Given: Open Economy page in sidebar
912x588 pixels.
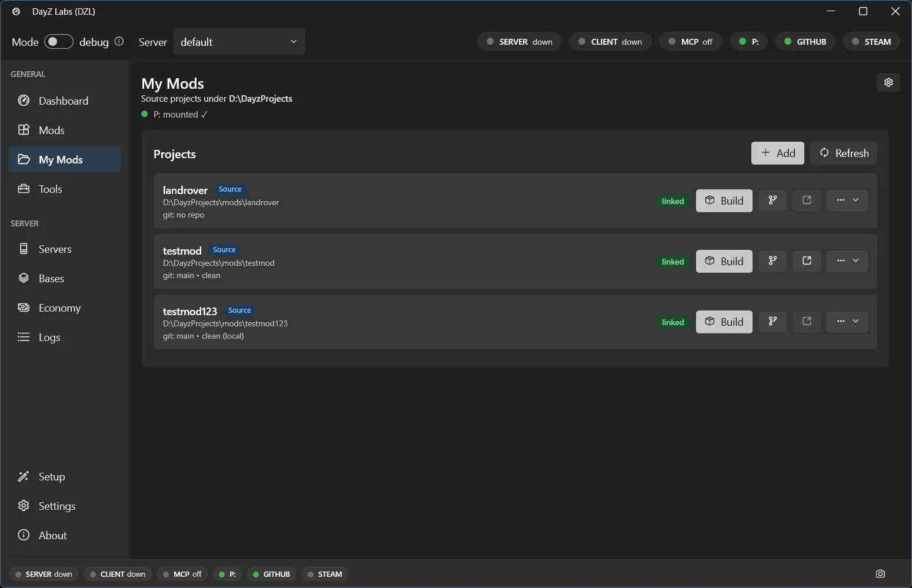Looking at the screenshot, I should click(64, 308).
